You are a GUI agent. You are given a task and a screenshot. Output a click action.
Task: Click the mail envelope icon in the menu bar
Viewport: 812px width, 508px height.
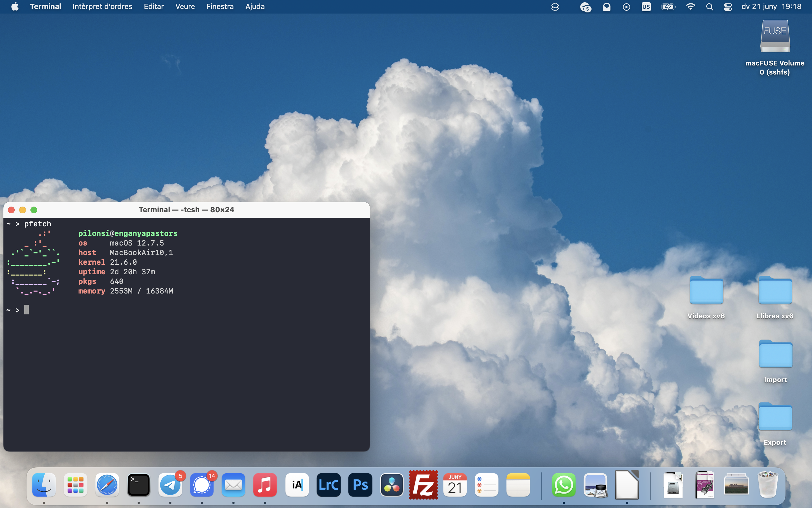[x=606, y=7]
